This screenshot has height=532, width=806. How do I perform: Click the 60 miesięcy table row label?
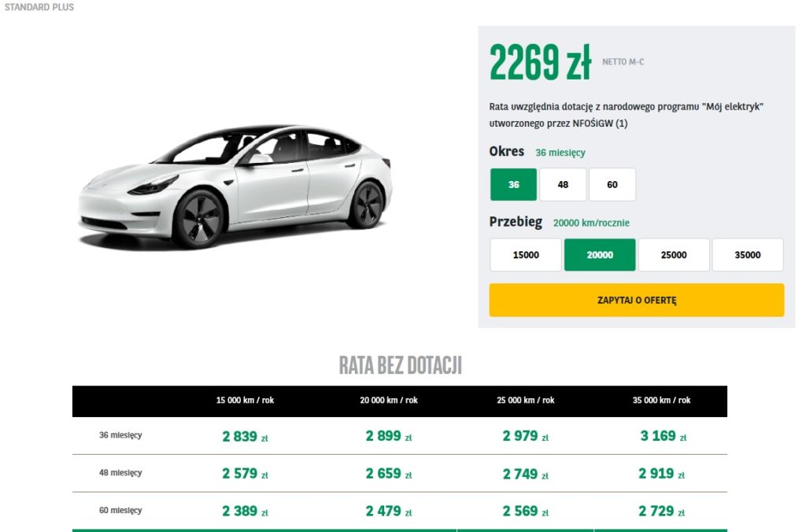[x=120, y=511]
